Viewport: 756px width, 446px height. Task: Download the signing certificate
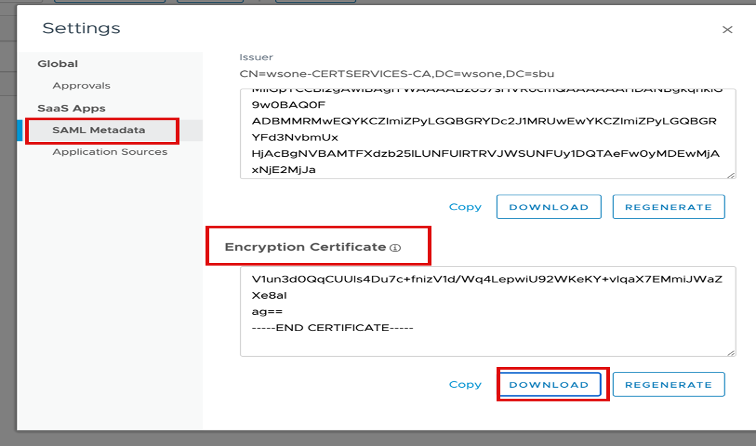click(x=548, y=207)
